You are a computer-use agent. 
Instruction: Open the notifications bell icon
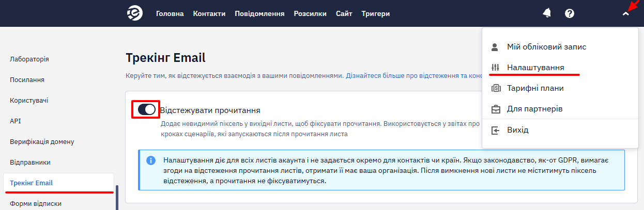[547, 13]
